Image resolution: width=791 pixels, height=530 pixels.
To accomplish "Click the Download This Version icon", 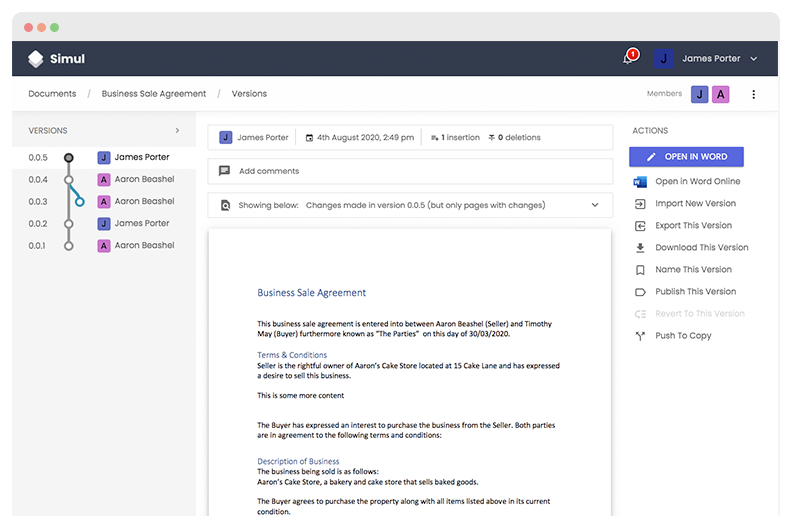I will [x=640, y=248].
